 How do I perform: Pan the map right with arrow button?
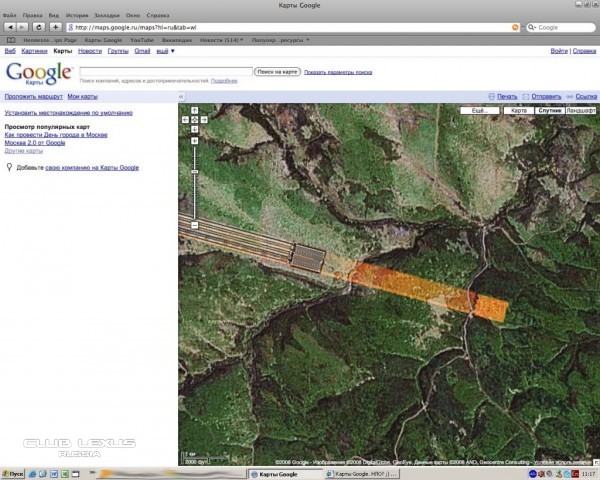(202, 119)
